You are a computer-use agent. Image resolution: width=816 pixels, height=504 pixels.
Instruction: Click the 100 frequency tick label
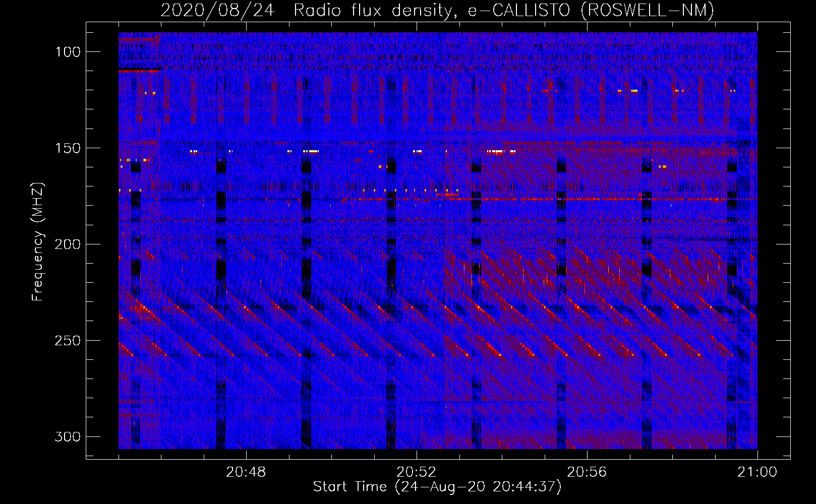click(x=68, y=52)
